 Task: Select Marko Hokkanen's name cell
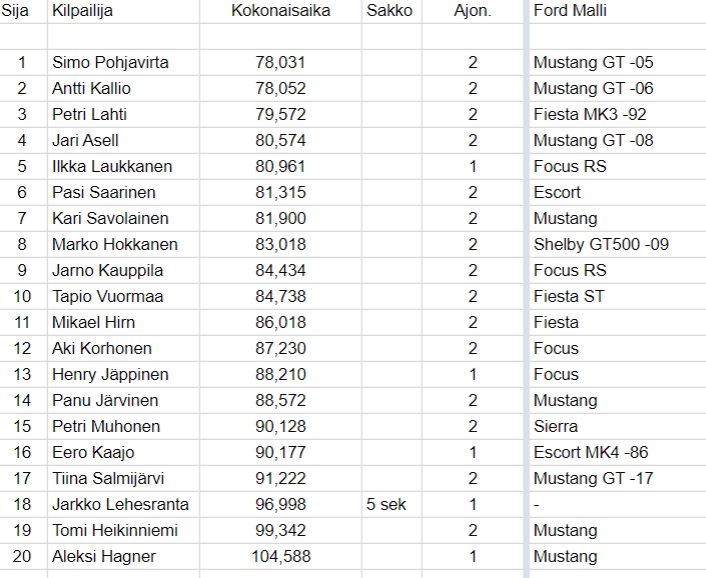[x=114, y=244]
